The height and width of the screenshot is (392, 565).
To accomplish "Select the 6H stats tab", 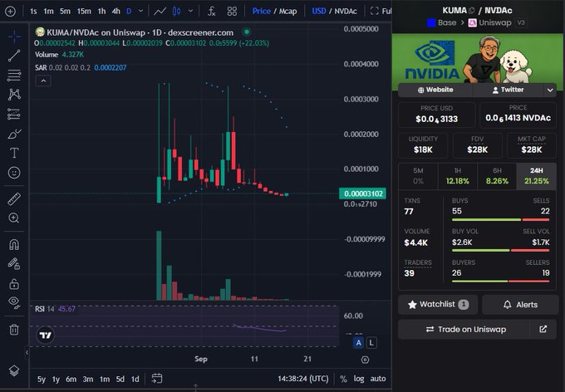I will click(x=497, y=176).
